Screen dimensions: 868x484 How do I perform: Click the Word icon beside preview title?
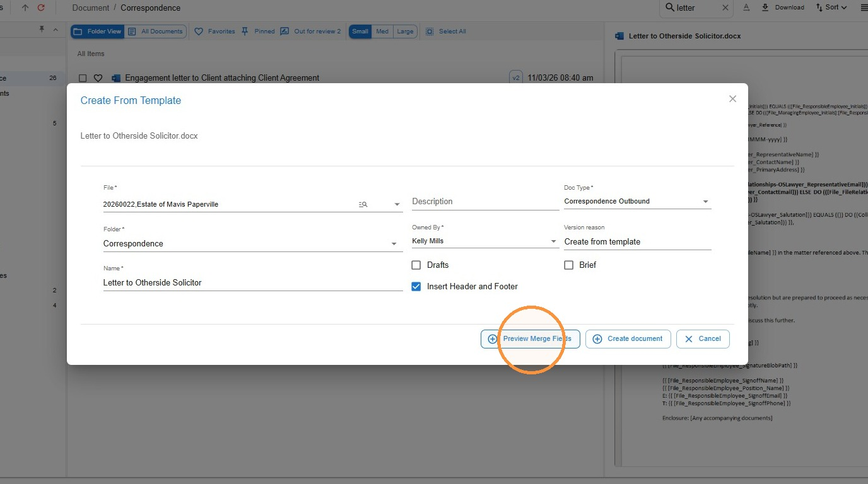click(619, 36)
